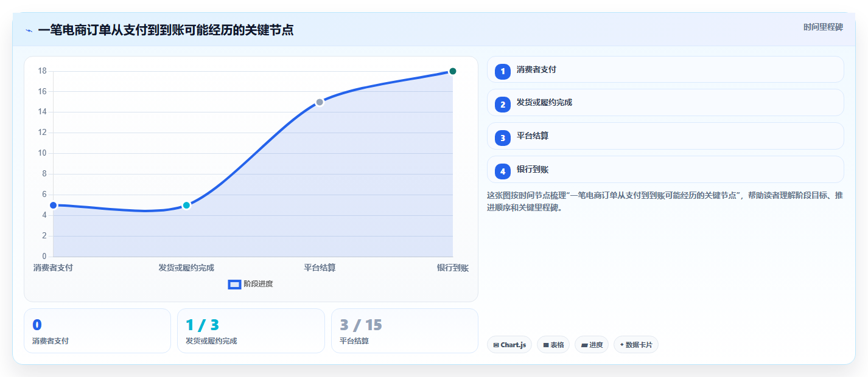This screenshot has width=868, height=377.
Task: Click the 表格 tag
Action: coord(553,345)
